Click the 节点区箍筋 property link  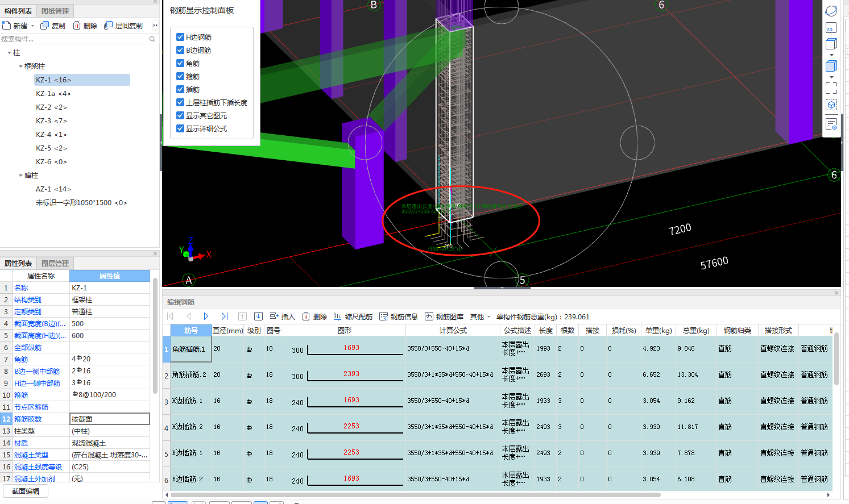tap(31, 407)
